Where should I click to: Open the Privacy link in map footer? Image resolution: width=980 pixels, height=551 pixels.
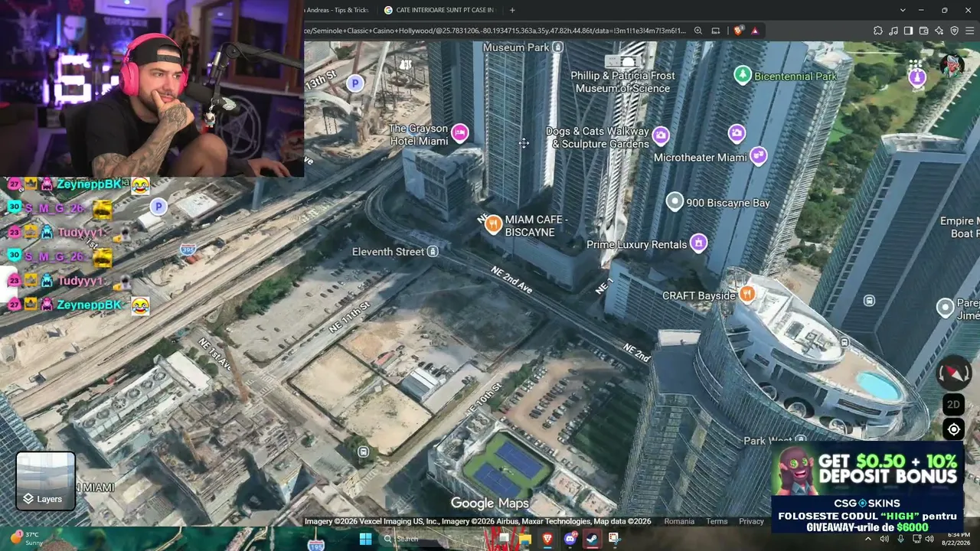(x=751, y=521)
